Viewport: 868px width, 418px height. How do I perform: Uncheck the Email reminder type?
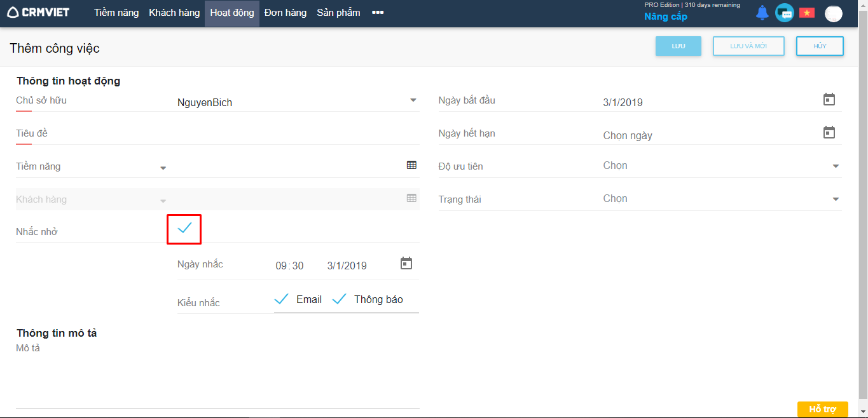(282, 299)
